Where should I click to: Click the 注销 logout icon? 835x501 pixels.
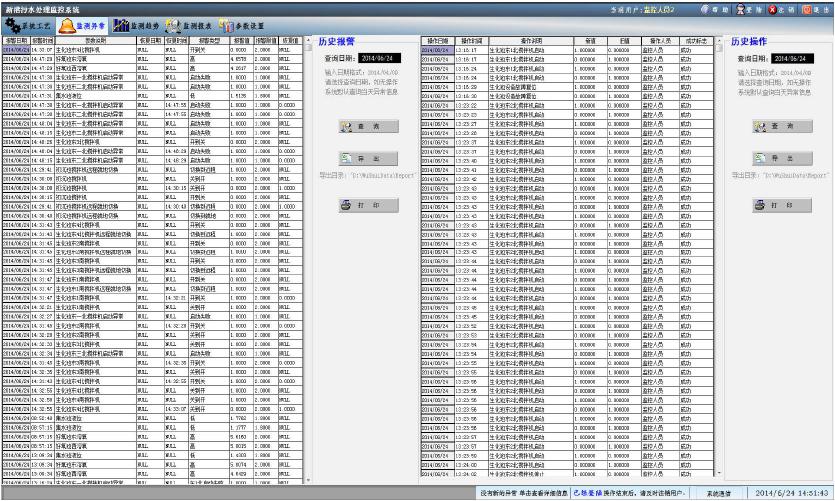(x=778, y=9)
